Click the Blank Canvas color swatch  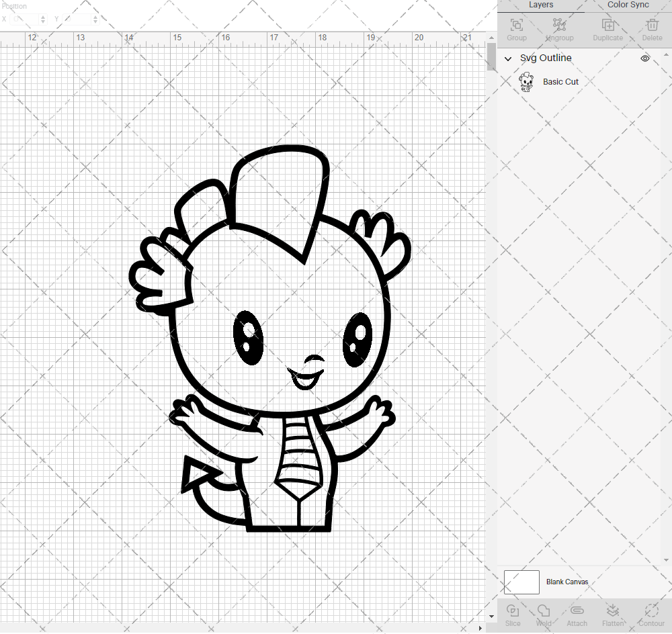[x=521, y=582]
